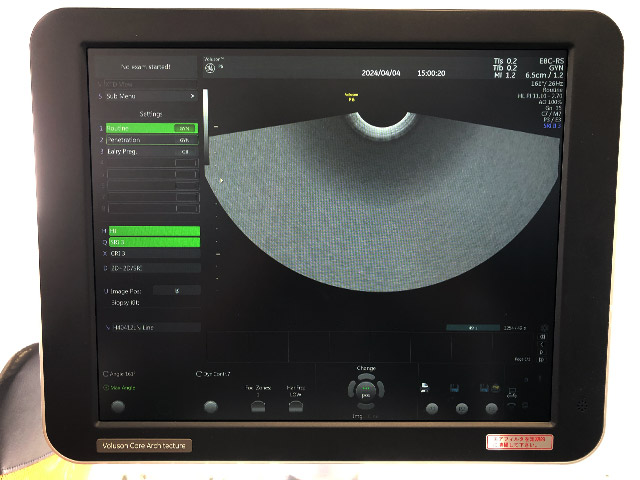Click the time 15:00:20
This screenshot has height=480, width=640.
coord(431,73)
